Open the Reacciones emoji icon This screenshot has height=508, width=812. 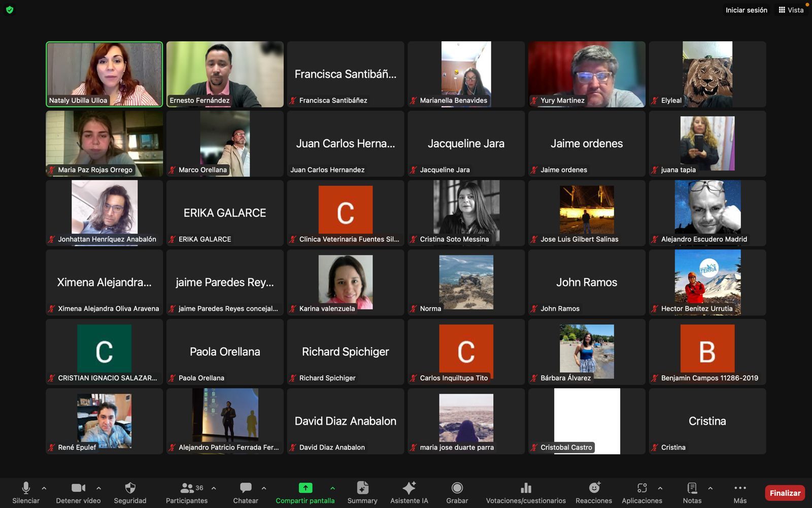(x=594, y=488)
